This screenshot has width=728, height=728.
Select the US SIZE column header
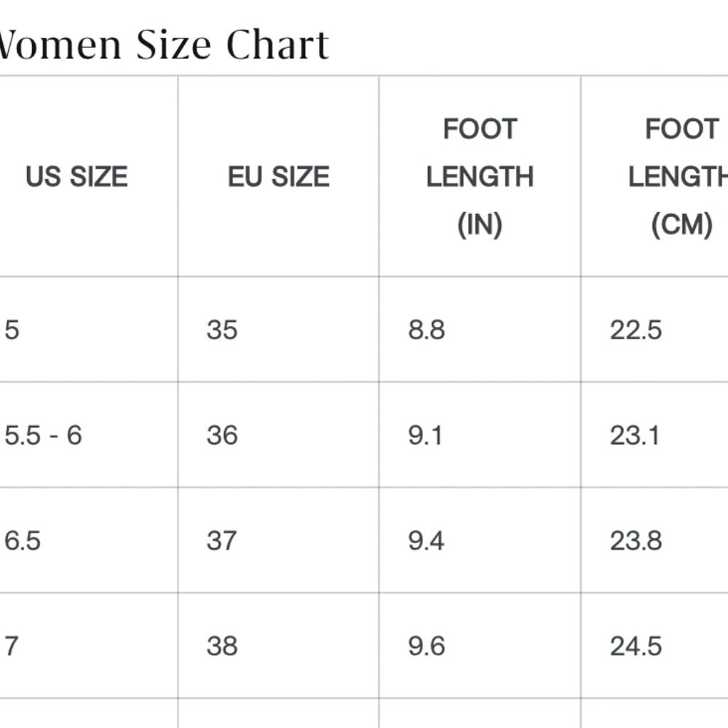[x=76, y=176]
